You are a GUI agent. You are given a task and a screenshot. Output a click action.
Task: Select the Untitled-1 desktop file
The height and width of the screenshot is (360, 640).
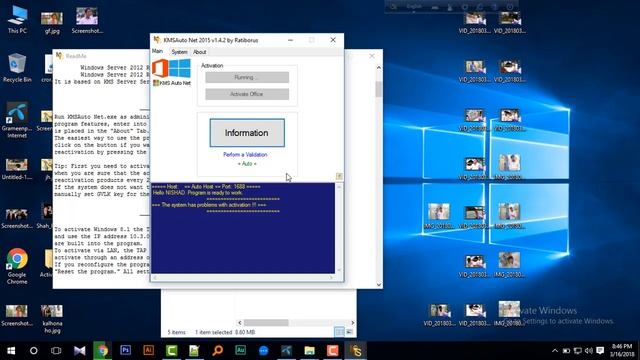[x=17, y=169]
